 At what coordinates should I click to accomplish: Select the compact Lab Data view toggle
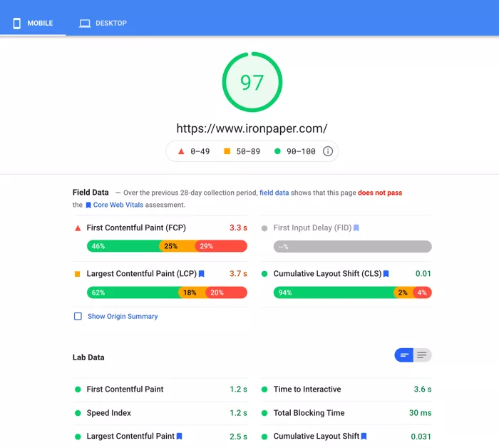pos(404,355)
